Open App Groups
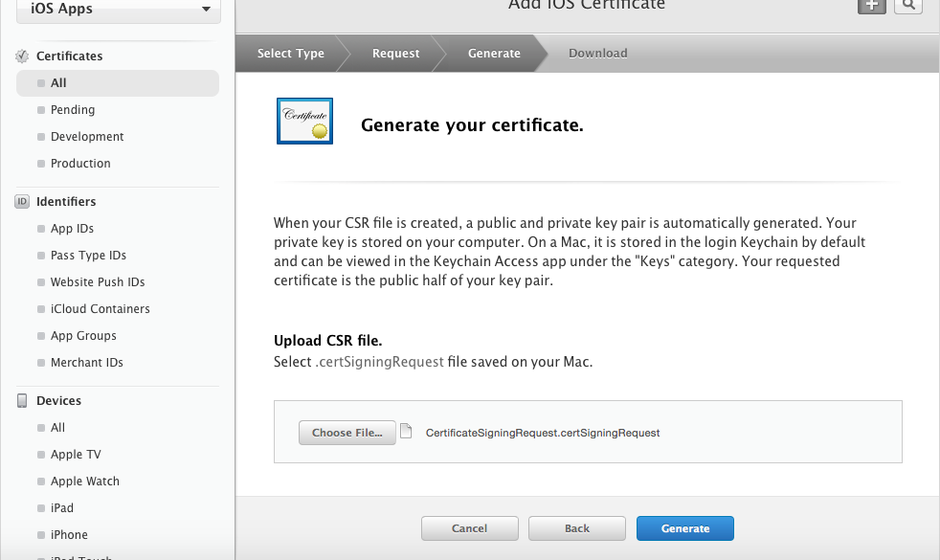The image size is (940, 560). [83, 336]
